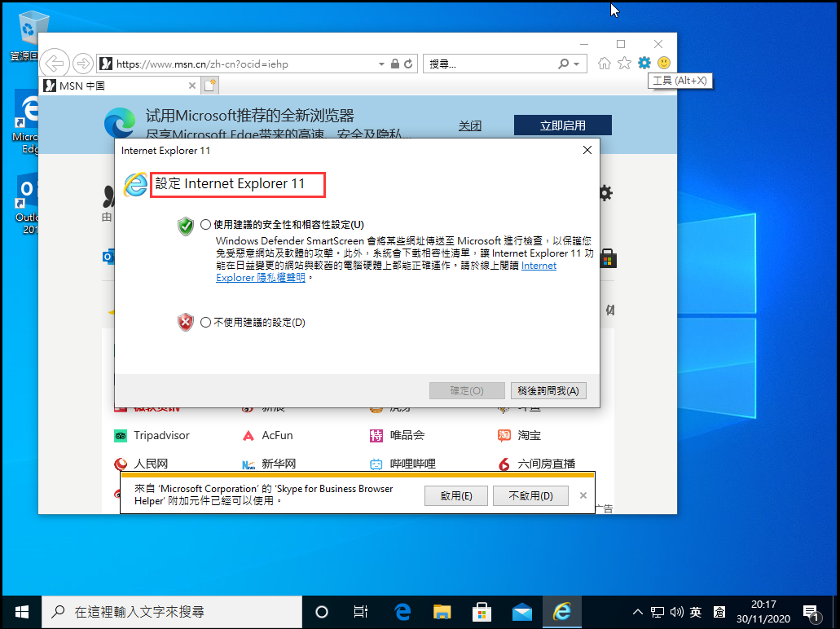Expand the address bar URL dropdown
Screen dimensions: 840x629
381,64
